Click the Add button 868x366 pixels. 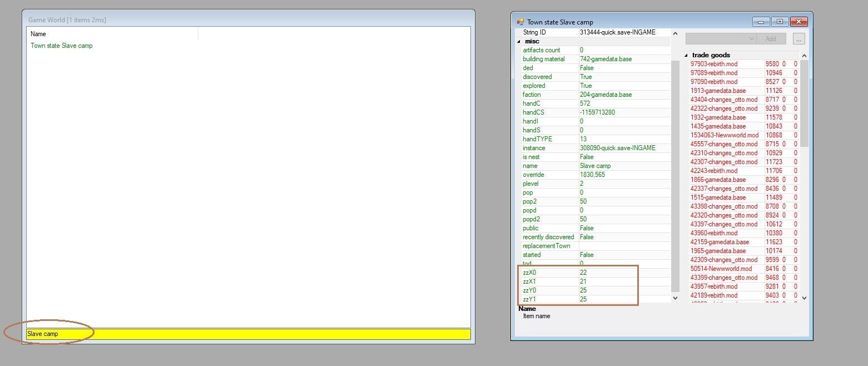[x=771, y=39]
